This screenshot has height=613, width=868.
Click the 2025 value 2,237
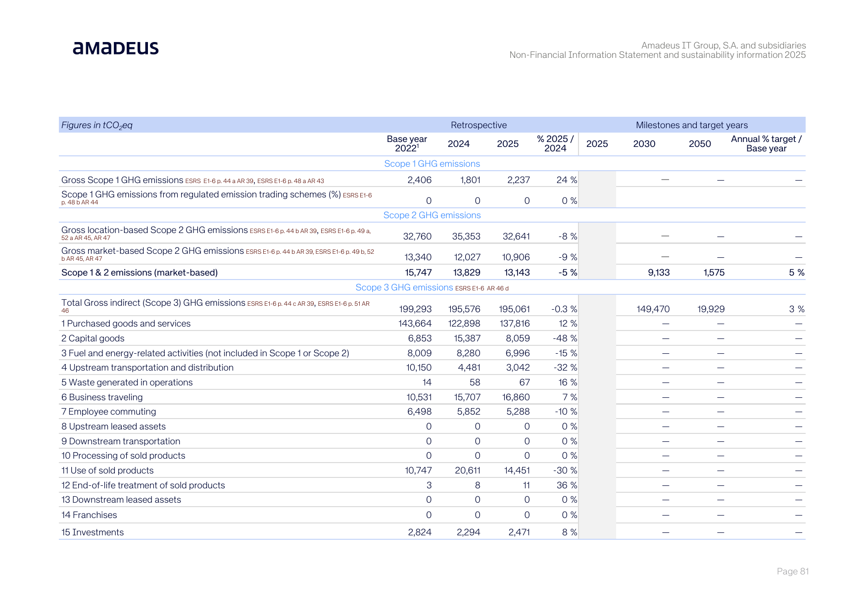(x=519, y=180)
